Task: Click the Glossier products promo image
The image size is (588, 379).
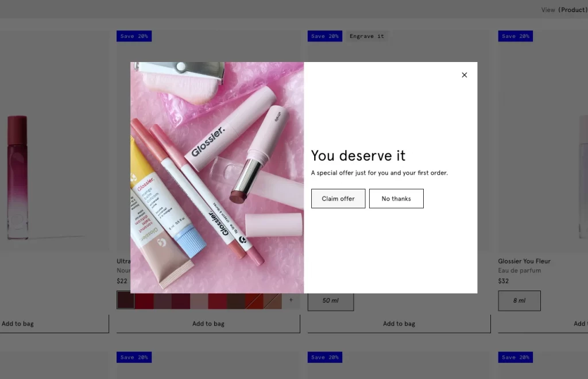Action: pos(217,178)
